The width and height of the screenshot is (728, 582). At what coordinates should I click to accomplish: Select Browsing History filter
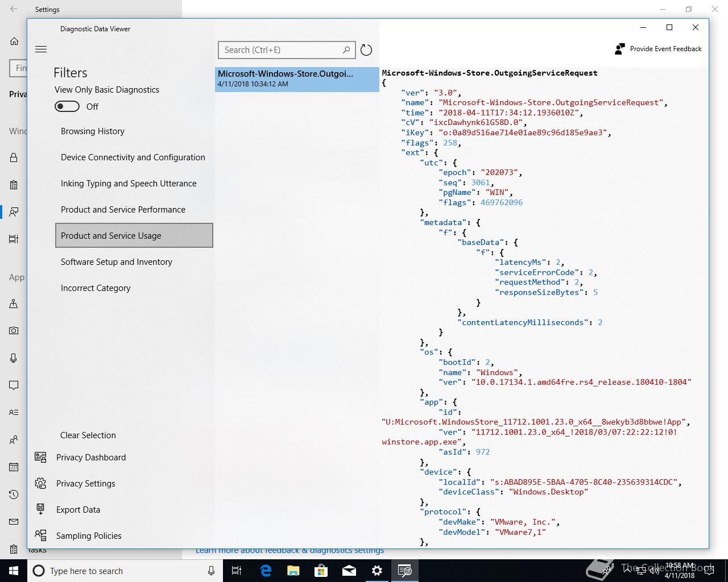click(134, 131)
